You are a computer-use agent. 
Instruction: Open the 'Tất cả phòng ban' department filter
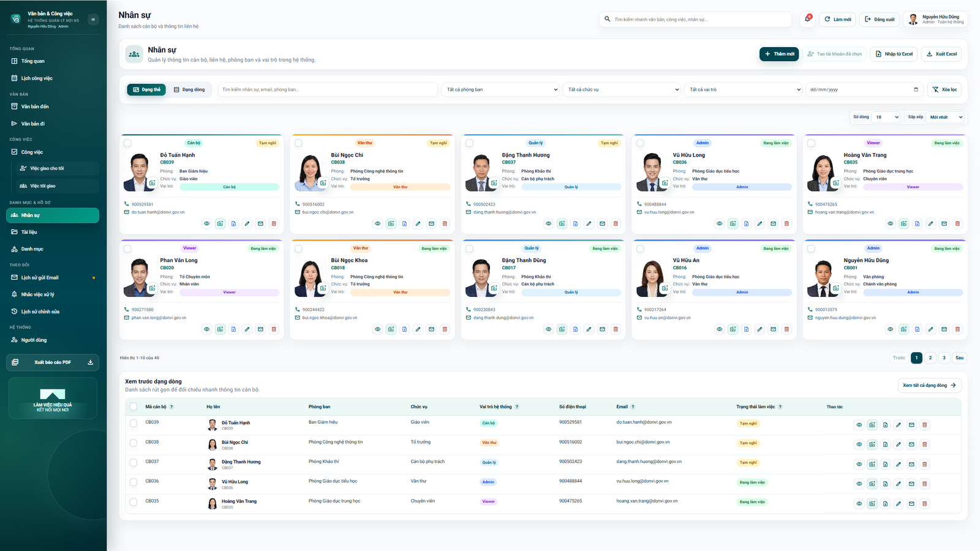coord(500,89)
